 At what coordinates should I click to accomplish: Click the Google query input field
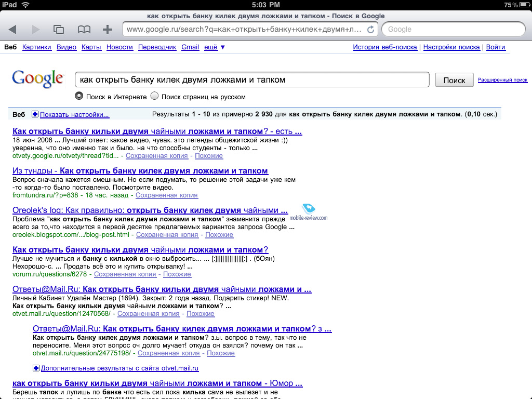tap(252, 79)
